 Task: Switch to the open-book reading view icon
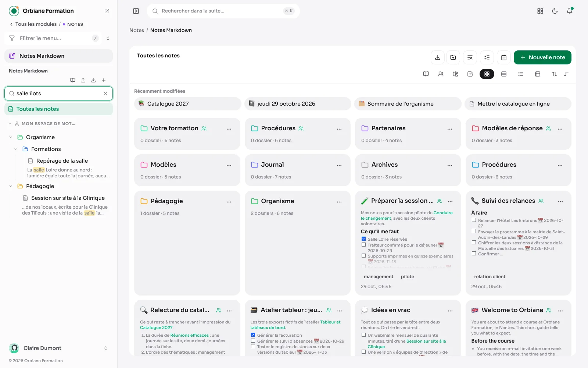point(426,74)
